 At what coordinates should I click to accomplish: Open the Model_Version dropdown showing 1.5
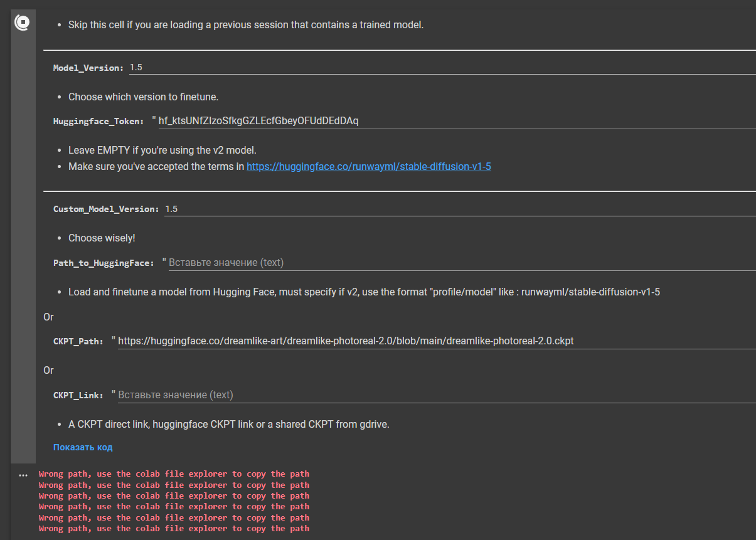[x=136, y=66]
